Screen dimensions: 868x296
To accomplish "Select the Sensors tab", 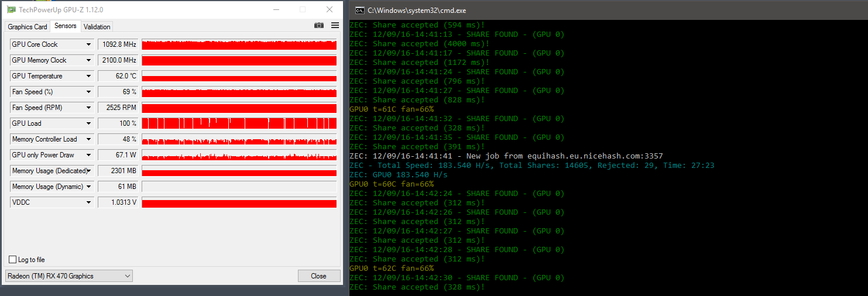I will 66,26.
